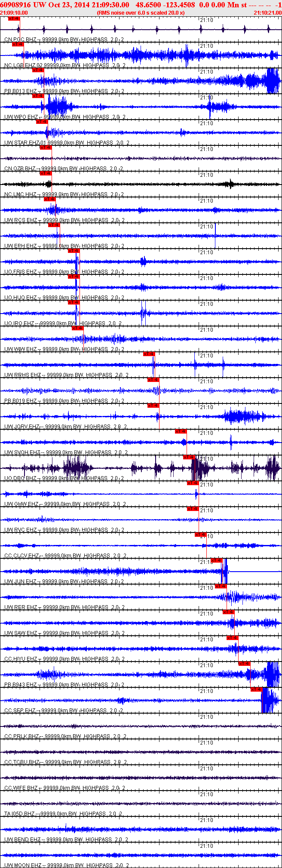This screenshot has height=868, width=282.
Task: Select the red pick flag on NC.LGB trace
Action: [x=18, y=44]
